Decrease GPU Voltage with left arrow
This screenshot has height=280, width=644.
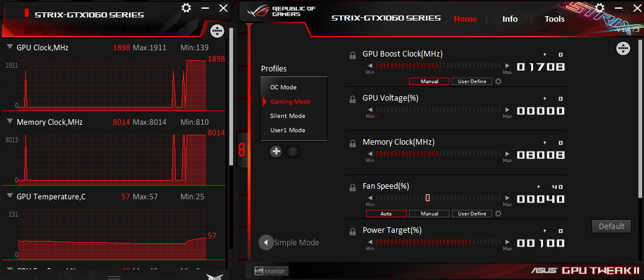370,110
